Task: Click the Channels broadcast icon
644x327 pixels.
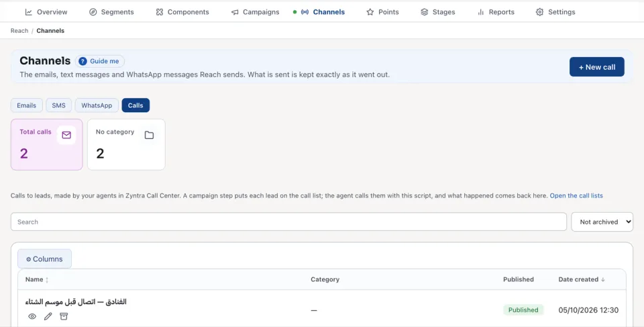Action: 305,12
